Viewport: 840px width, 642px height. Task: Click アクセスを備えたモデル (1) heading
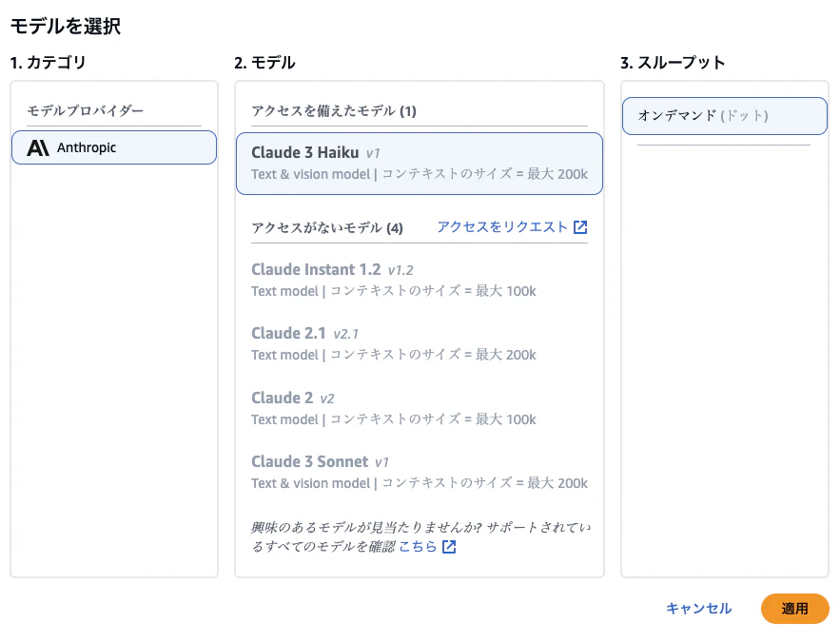tap(334, 111)
